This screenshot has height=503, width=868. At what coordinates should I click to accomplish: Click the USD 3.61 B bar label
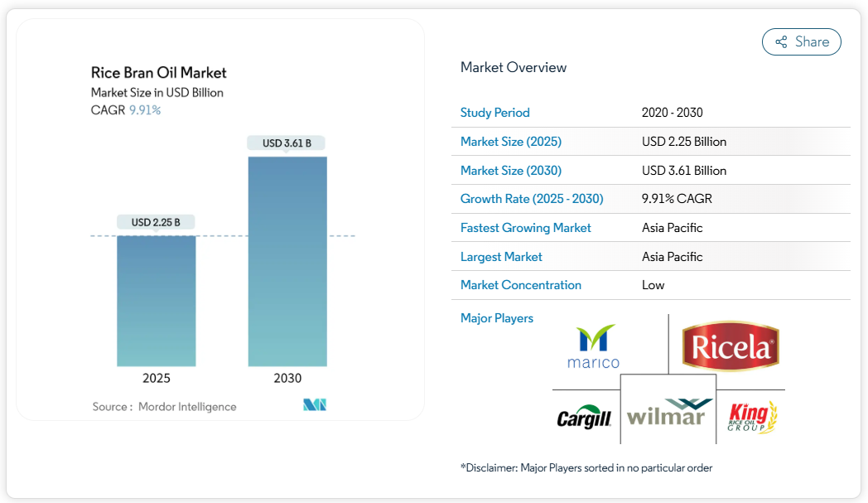[x=287, y=143]
